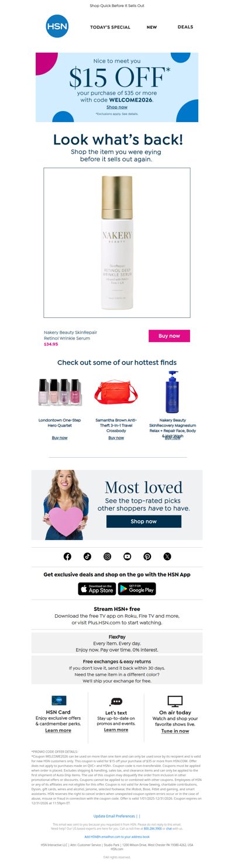This screenshot has height=868, width=234.
Task: Open Today's Special menu item
Action: (110, 27)
